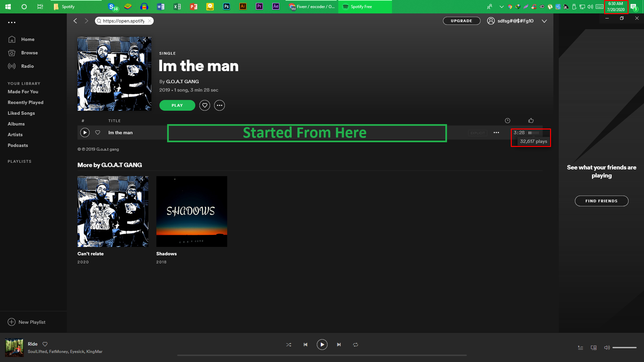Adjust the volume slider
The height and width of the screenshot is (362, 644).
[624, 348]
